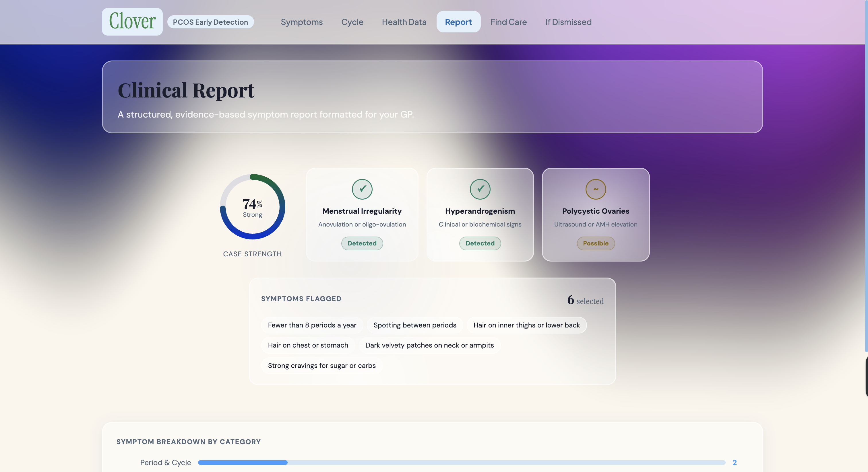Select the Fewer than 8 periods chip

pos(312,325)
